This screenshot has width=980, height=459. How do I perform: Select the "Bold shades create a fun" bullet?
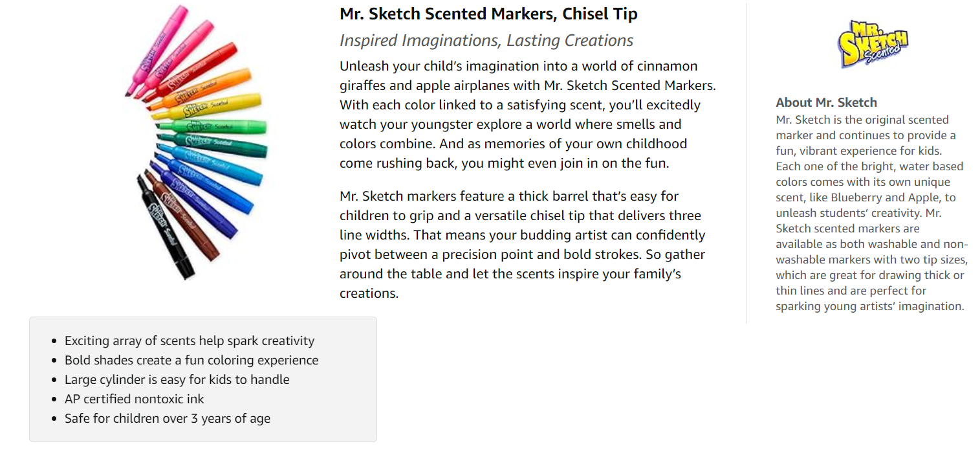(x=191, y=361)
